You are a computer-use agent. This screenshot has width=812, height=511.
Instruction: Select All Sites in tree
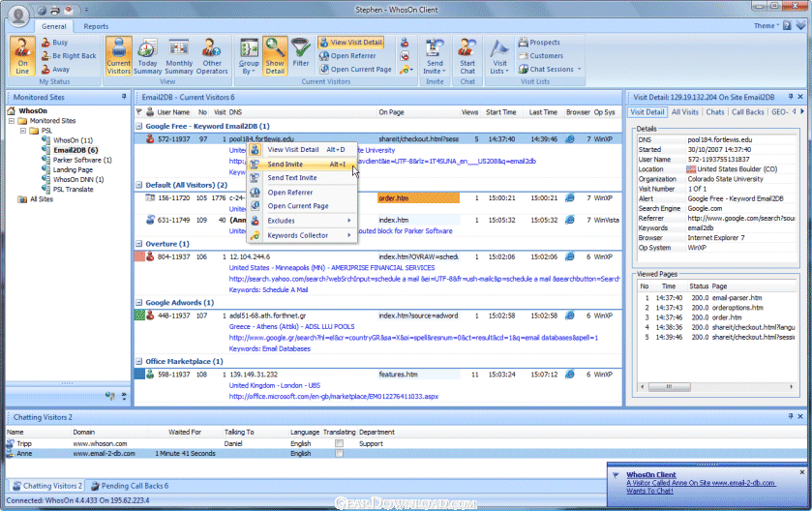point(42,198)
